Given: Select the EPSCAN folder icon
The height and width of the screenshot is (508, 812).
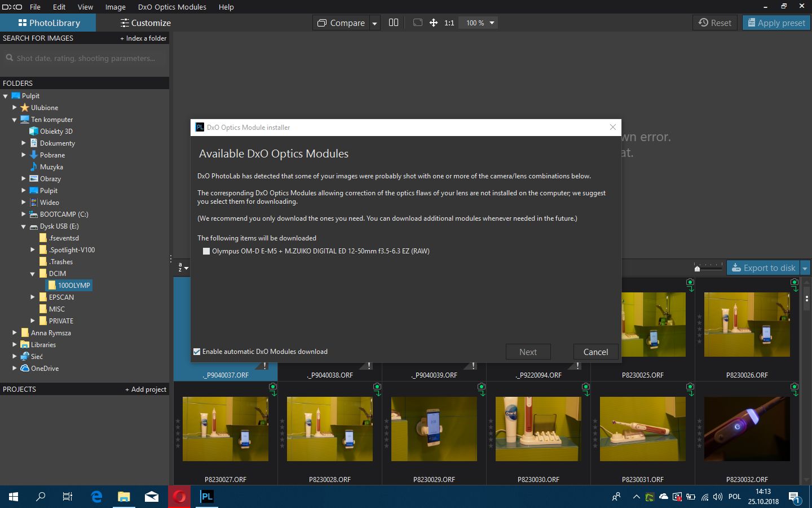Looking at the screenshot, I should 43,297.
